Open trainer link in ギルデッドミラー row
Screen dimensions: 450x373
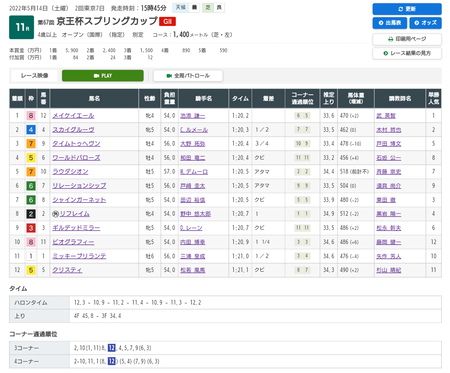pyautogui.click(x=389, y=228)
